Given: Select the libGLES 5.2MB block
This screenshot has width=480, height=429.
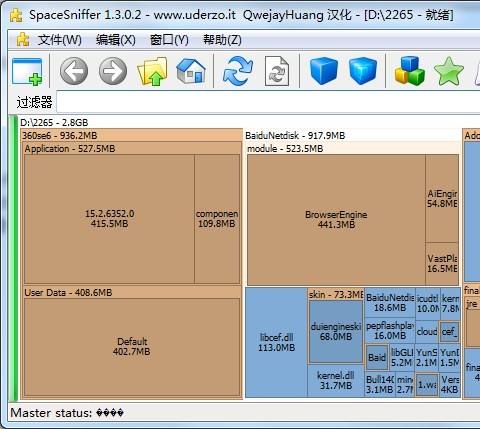Looking at the screenshot, I should 402,358.
